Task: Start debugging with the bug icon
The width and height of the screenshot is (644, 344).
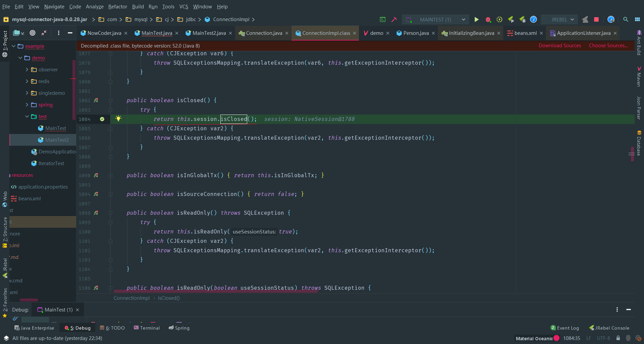Action: [x=488, y=19]
